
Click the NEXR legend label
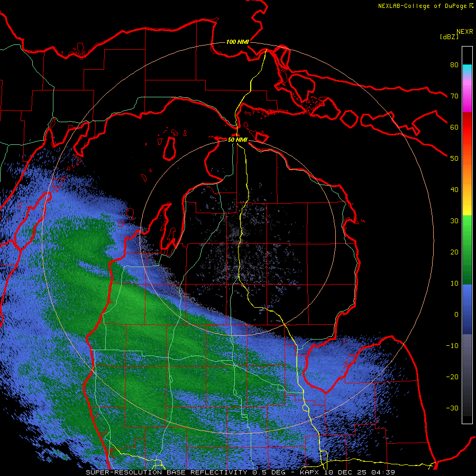tap(465, 32)
